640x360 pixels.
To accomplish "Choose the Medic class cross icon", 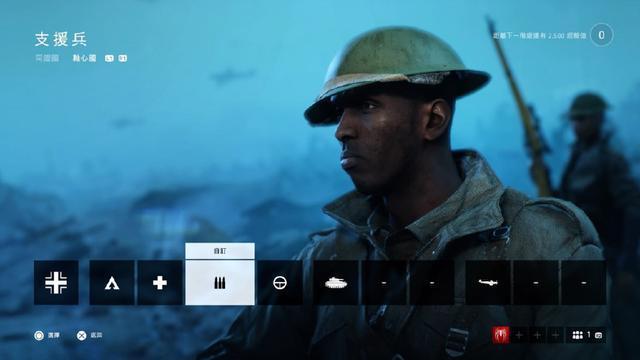I will 160,282.
